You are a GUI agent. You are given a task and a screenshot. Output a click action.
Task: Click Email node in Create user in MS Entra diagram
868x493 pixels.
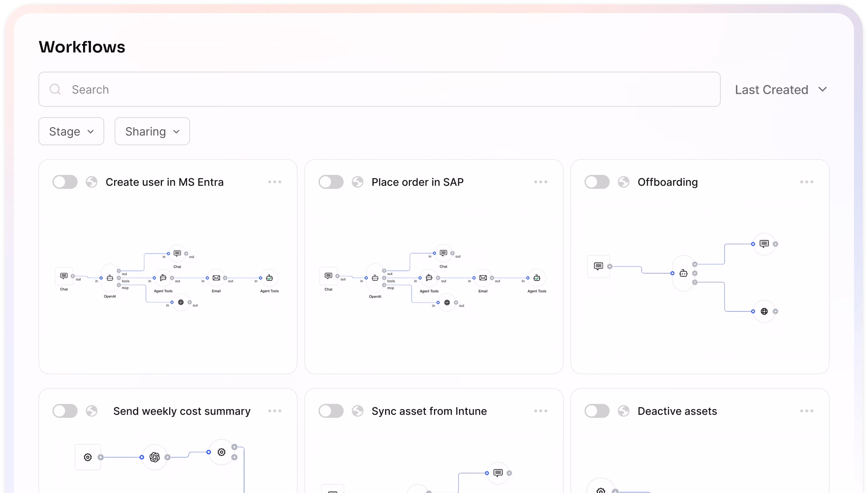pos(216,278)
